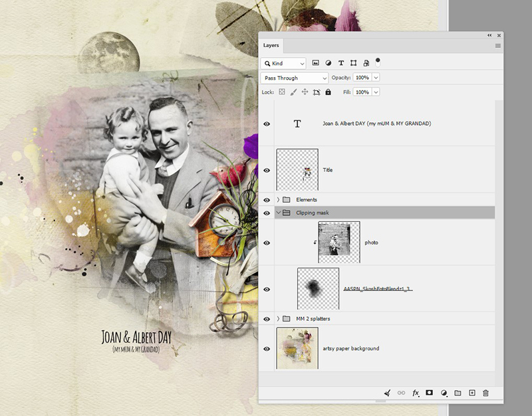
Task: Hide the artsy paper background layer
Action: (x=267, y=348)
